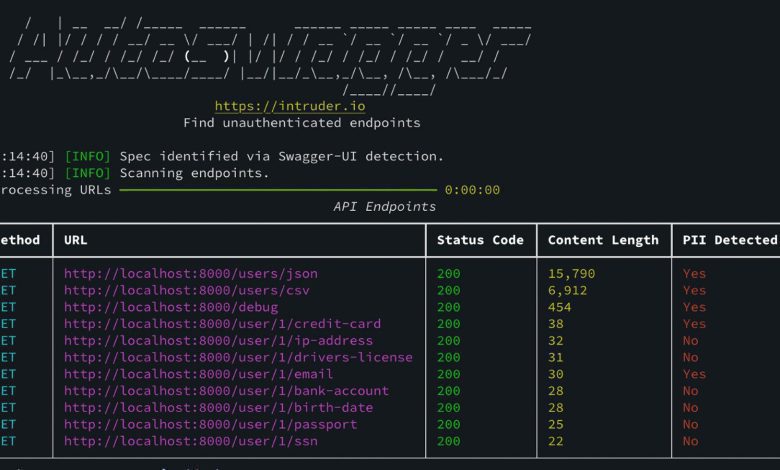Click the green URL processing progress bar

(278, 190)
